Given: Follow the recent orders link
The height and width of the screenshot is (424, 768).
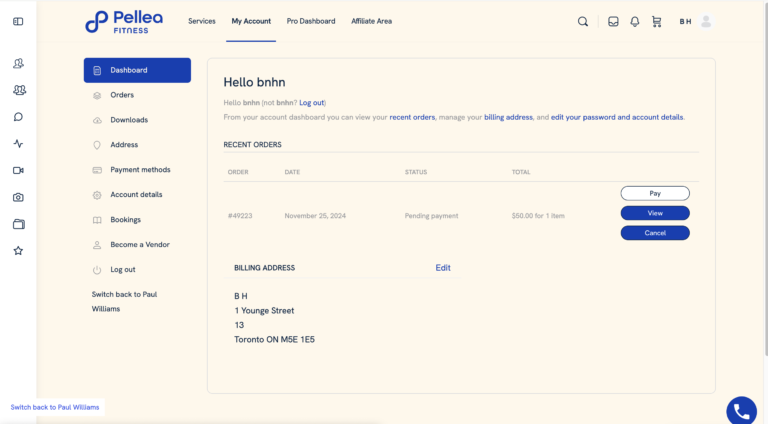Looking at the screenshot, I should pyautogui.click(x=412, y=118).
